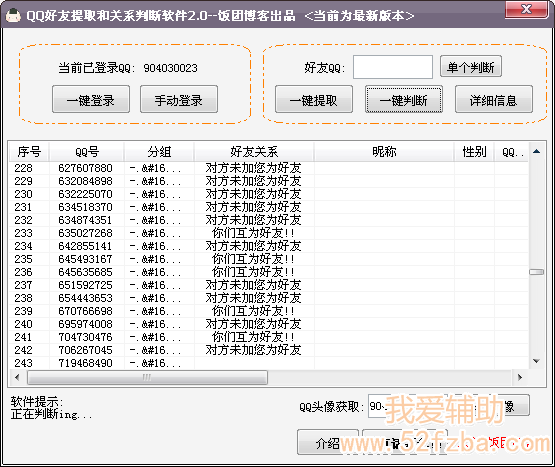Select QQ number 634874351
555x467 pixels.
click(x=85, y=220)
